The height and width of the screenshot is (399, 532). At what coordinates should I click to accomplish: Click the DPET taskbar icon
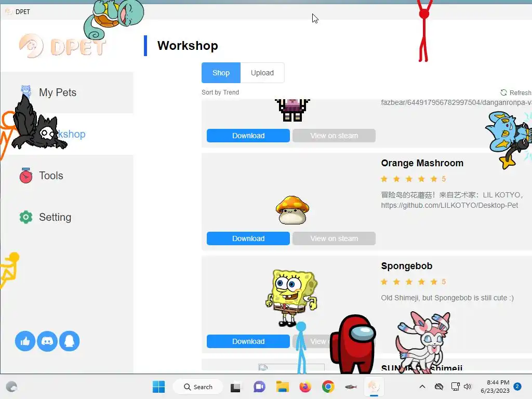pyautogui.click(x=374, y=387)
